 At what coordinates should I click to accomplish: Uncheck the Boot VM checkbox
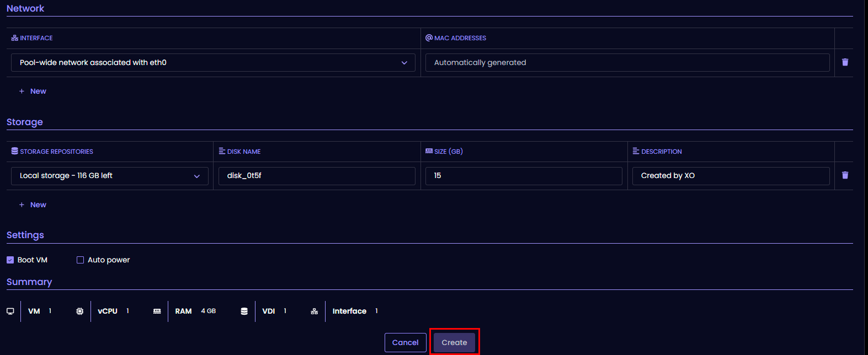pos(10,260)
